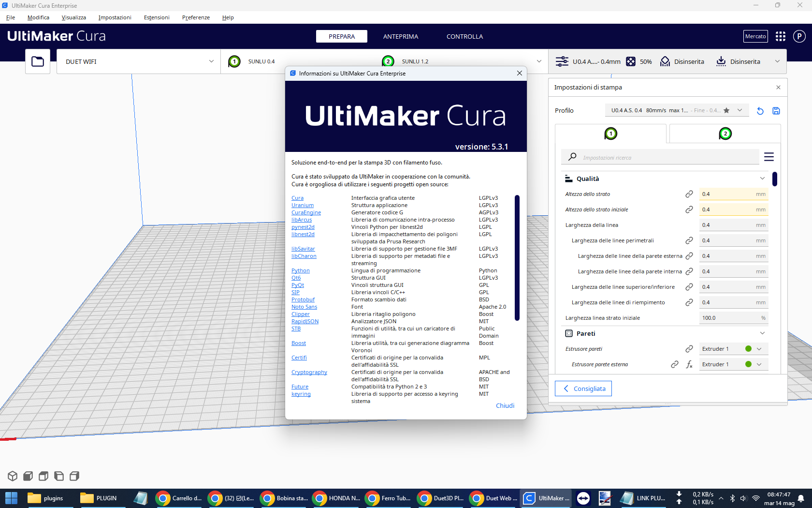Screen dimensions: 812x508
Task: Close the Impostazioni di stampa panel
Action: [x=778, y=88]
